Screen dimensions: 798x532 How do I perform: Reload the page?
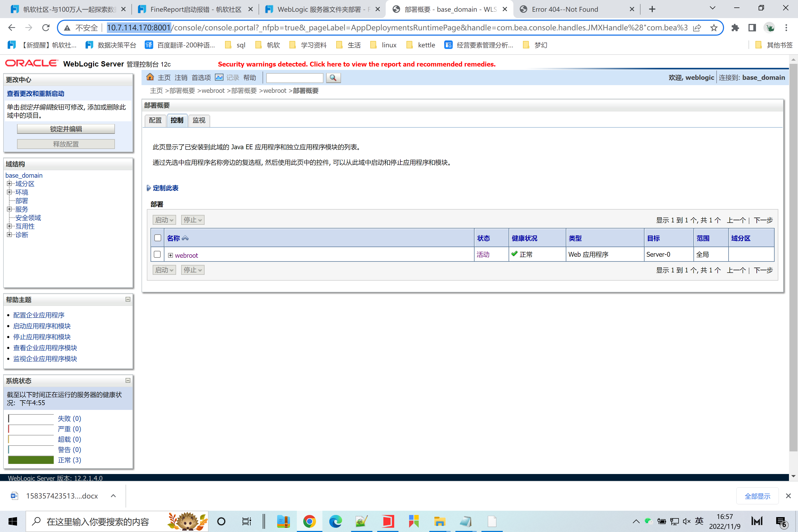[x=46, y=28]
